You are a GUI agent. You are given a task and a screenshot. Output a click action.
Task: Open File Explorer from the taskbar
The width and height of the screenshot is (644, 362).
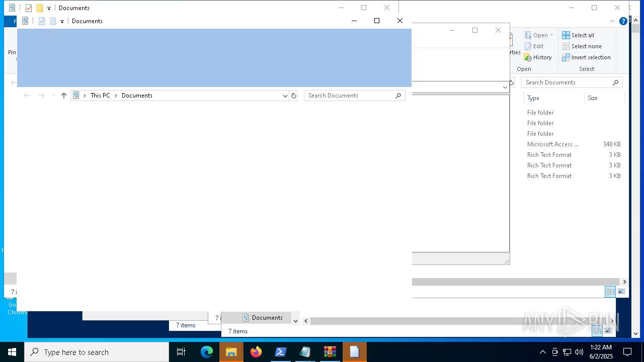(231, 352)
